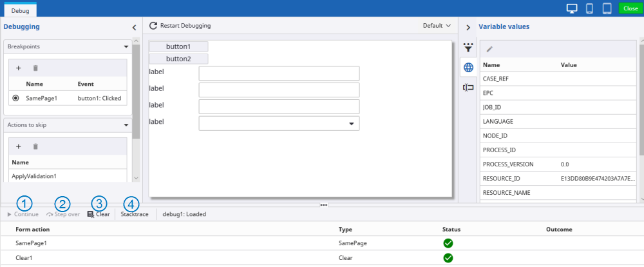Toggle the SamePage1 breakpoint radio button
The height and width of the screenshot is (267, 644).
(x=15, y=98)
